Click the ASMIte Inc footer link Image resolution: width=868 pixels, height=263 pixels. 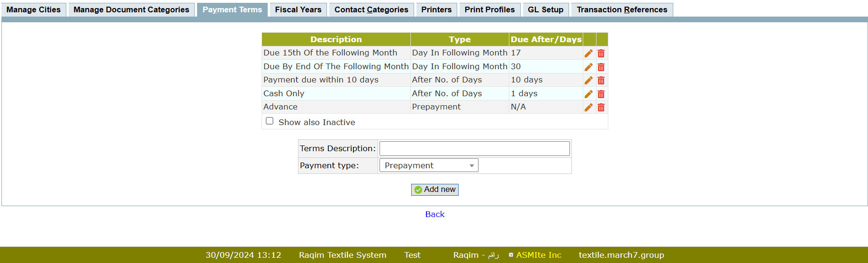(538, 255)
